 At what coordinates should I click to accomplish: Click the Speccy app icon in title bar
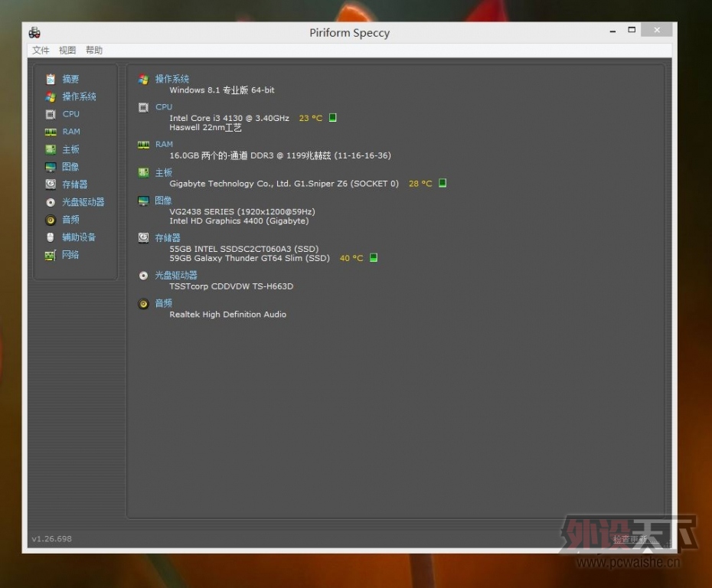click(x=34, y=32)
